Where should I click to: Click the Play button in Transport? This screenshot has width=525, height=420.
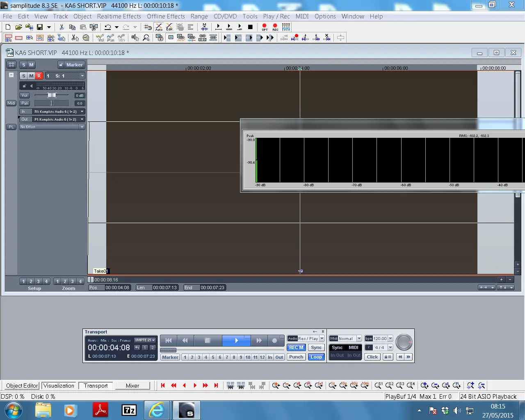click(236, 340)
